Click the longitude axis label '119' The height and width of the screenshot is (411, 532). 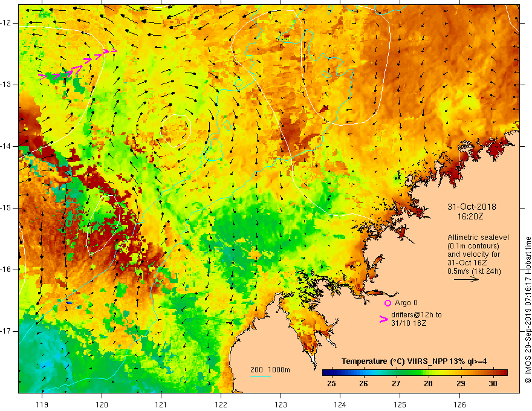(x=42, y=404)
